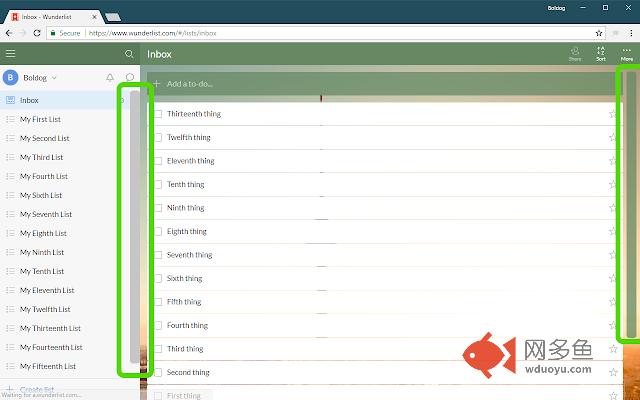Screen dimensions: 640x400
Task: Check off Eighth thing
Action: tap(158, 231)
